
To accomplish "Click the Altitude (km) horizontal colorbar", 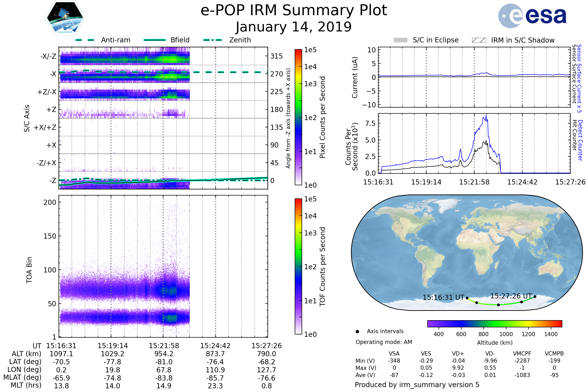I will click(x=494, y=324).
